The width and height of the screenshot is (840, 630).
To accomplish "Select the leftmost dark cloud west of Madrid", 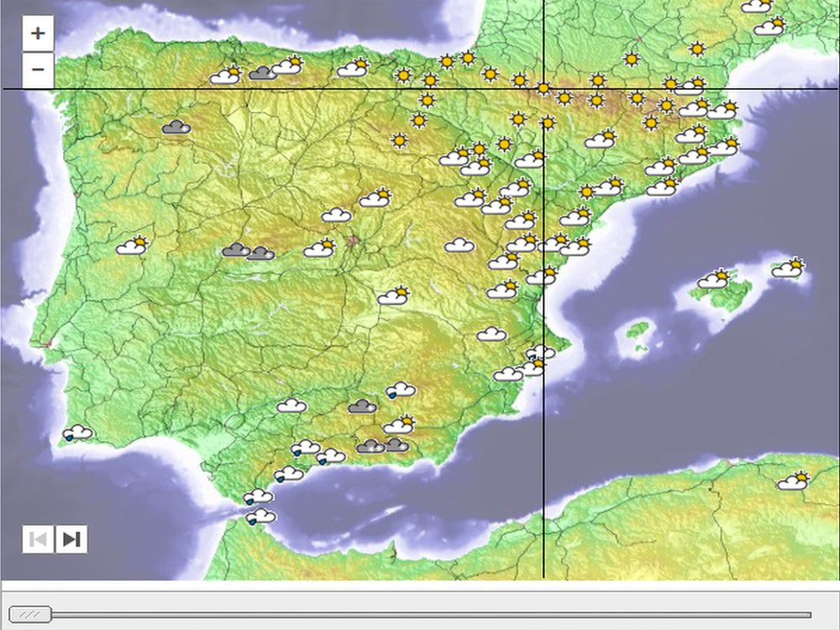I will pyautogui.click(x=236, y=249).
